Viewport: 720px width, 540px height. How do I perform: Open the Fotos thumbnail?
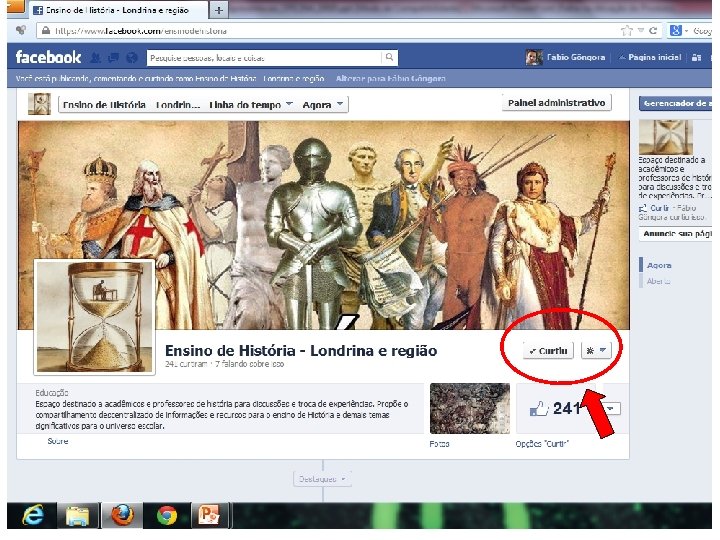point(470,408)
